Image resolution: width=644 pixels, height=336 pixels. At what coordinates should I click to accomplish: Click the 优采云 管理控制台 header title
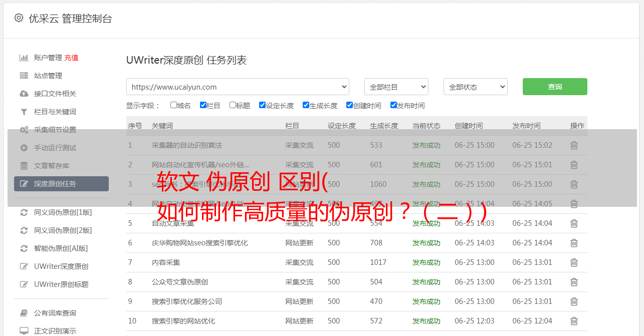pyautogui.click(x=71, y=19)
